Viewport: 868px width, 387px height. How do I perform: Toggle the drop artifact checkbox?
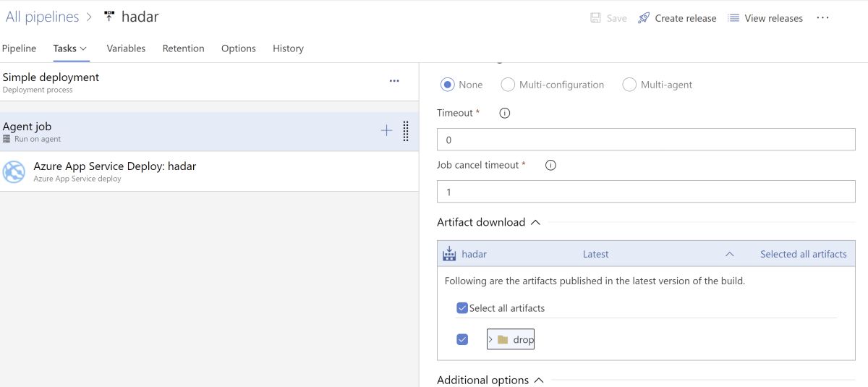pos(462,339)
